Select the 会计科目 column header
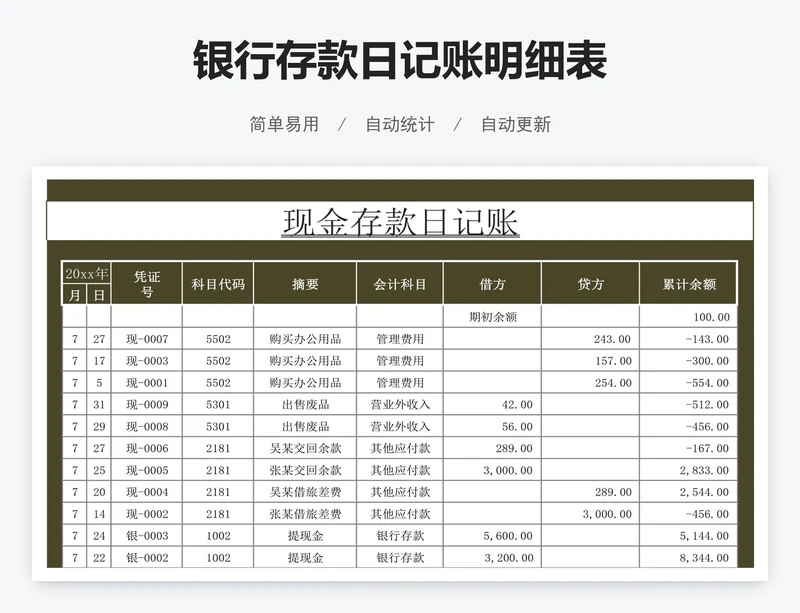This screenshot has width=800, height=613. click(x=400, y=284)
